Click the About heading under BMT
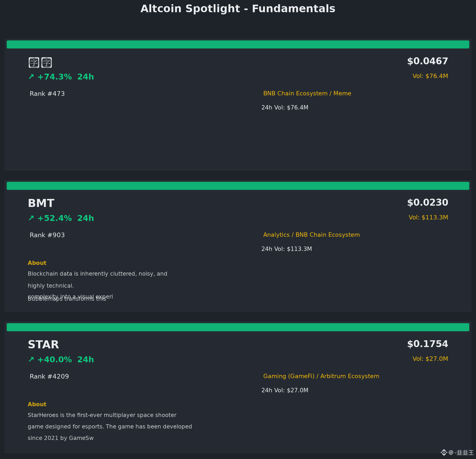 37,263
